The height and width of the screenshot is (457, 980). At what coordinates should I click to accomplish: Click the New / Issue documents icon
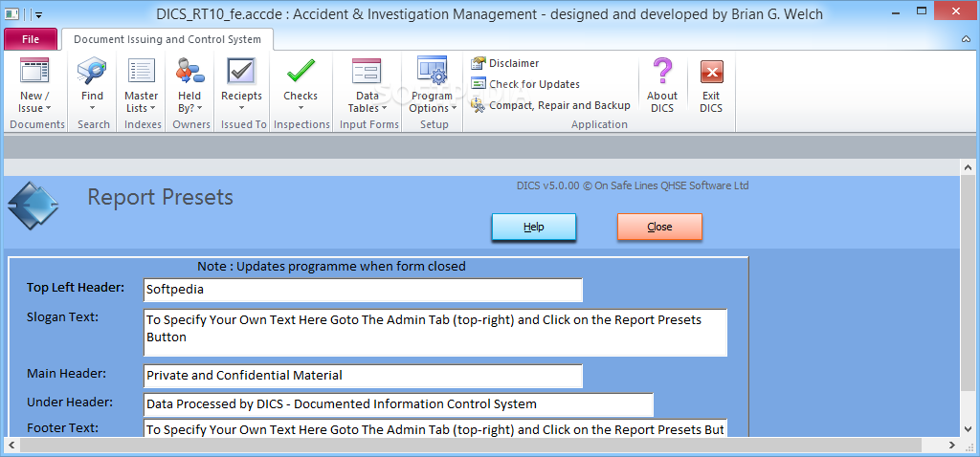[34, 71]
